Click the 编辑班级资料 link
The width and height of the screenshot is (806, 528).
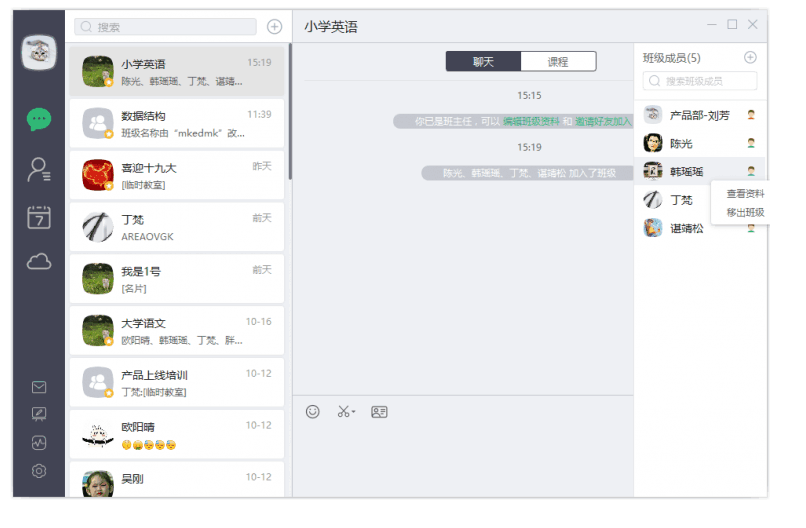pos(530,121)
